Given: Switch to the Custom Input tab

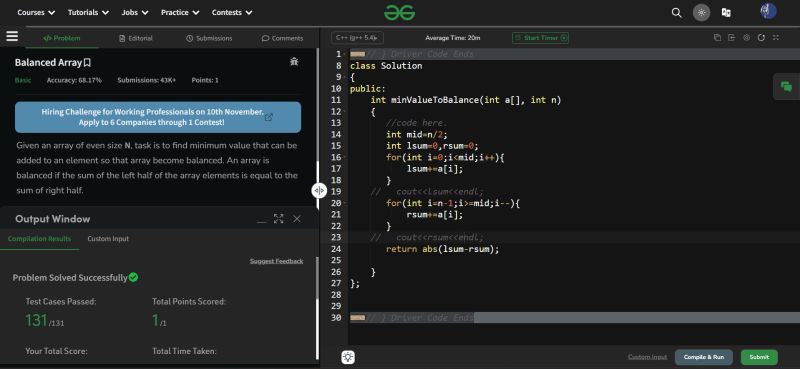Looking at the screenshot, I should 108,239.
